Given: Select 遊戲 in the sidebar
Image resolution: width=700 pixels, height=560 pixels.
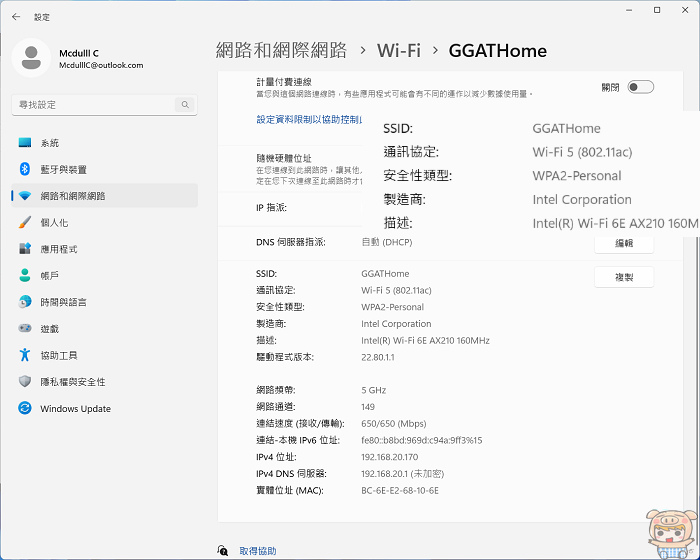Looking at the screenshot, I should point(50,328).
